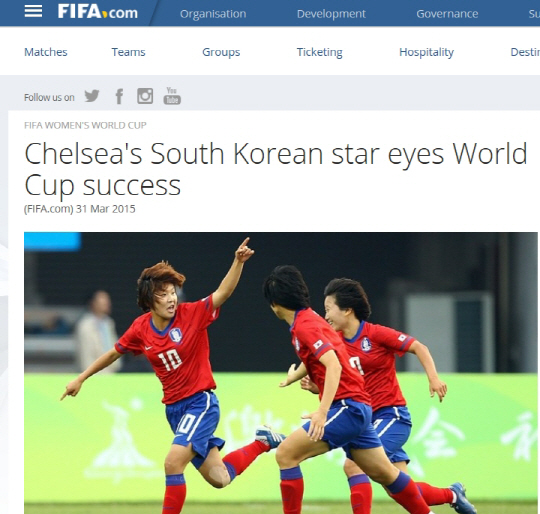Screen dimensions: 540x514
Task: Open the Organisation menu
Action: 213,14
